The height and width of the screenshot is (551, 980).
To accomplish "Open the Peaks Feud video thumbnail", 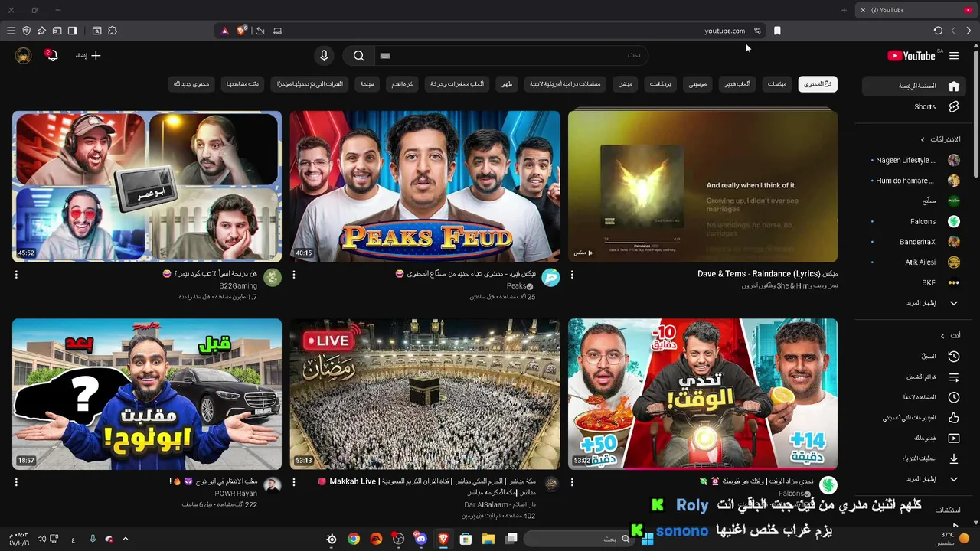I will (424, 187).
